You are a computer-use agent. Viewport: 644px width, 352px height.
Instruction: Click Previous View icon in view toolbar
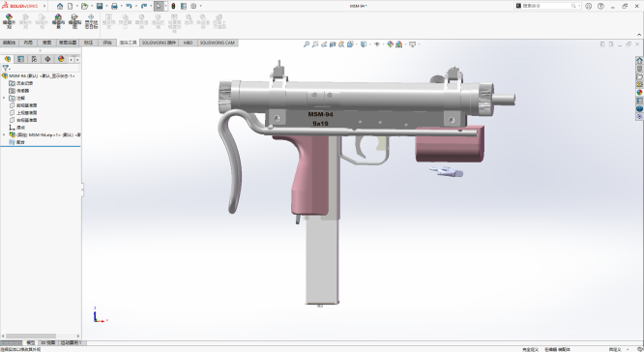(x=324, y=44)
